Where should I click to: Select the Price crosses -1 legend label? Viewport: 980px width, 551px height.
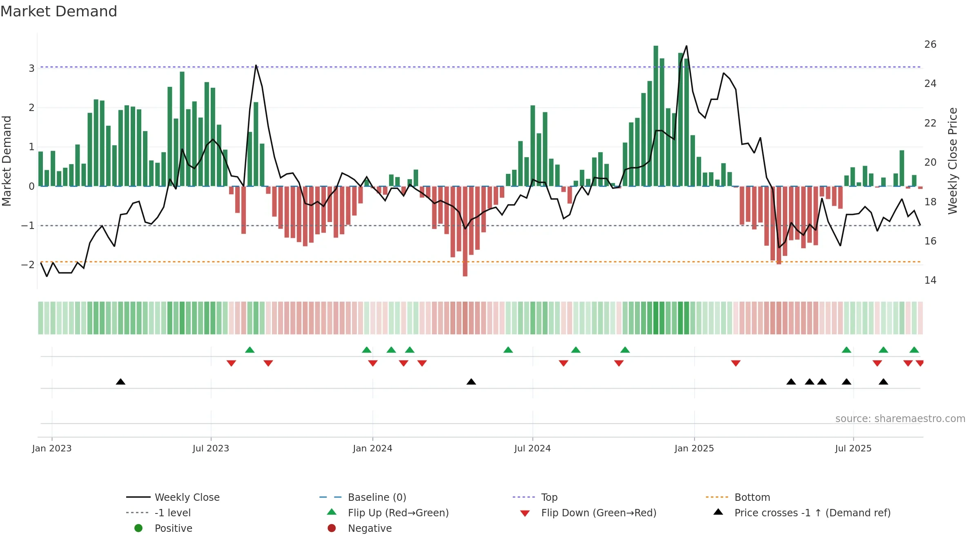coord(813,513)
